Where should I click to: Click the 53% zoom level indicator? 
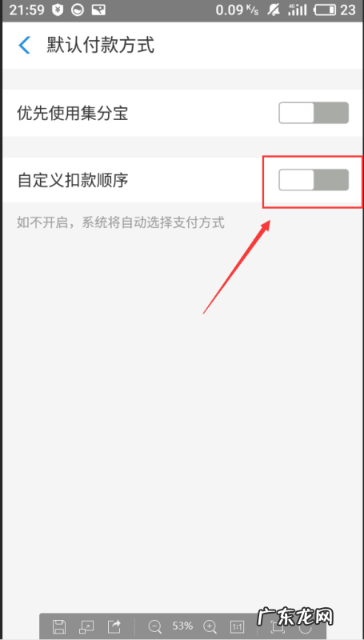(182, 626)
